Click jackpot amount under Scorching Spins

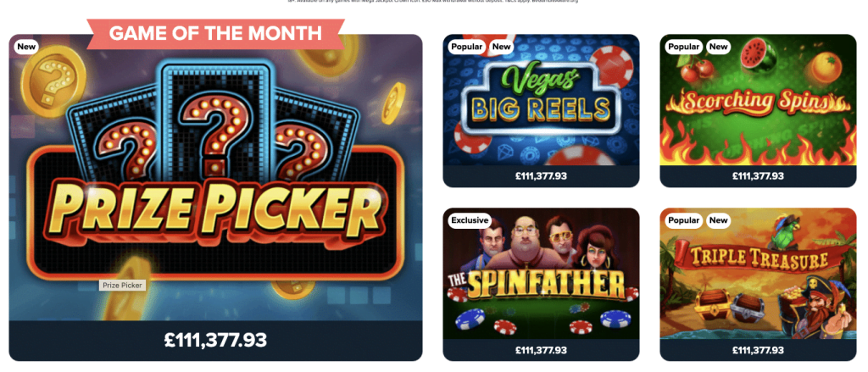758,176
